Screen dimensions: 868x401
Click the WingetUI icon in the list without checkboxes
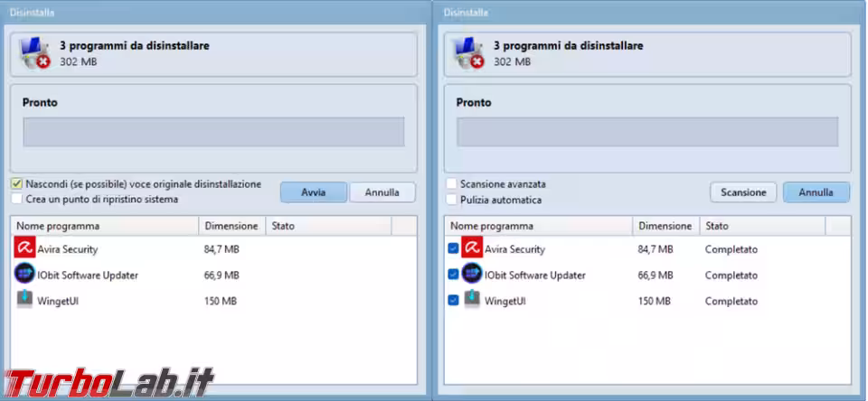(x=24, y=300)
